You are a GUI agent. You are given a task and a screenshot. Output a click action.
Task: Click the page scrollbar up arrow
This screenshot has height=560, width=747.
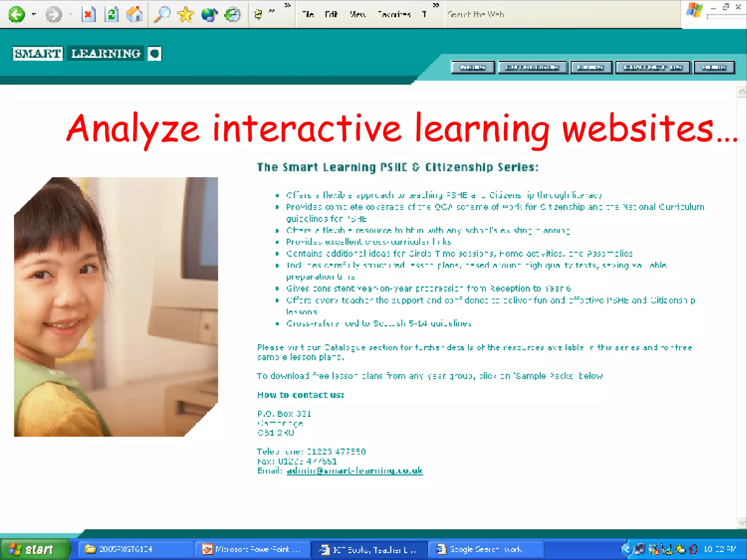[742, 92]
